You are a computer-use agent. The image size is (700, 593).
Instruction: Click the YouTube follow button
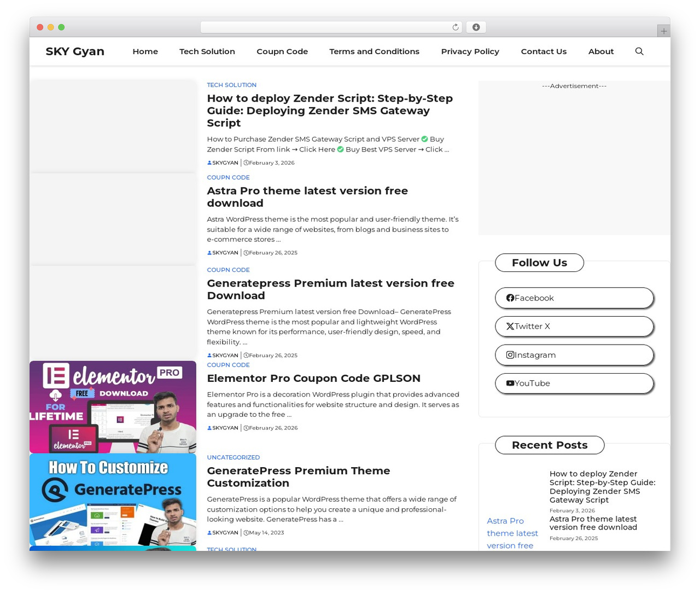coord(574,383)
